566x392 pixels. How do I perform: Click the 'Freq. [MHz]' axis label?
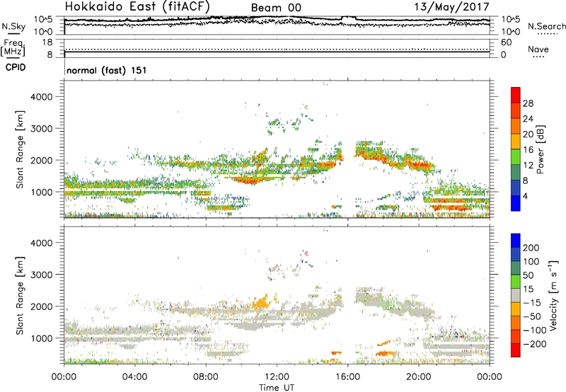pos(13,48)
